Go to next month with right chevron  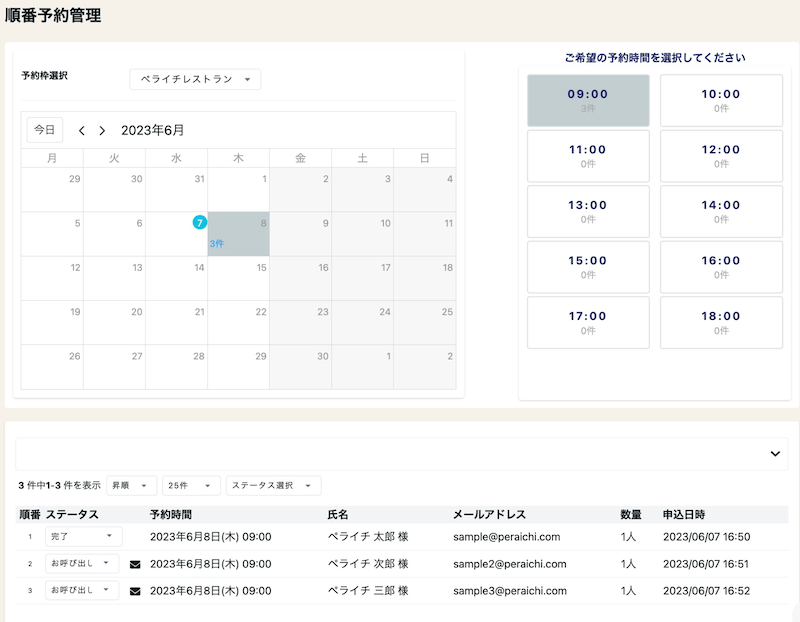click(102, 131)
